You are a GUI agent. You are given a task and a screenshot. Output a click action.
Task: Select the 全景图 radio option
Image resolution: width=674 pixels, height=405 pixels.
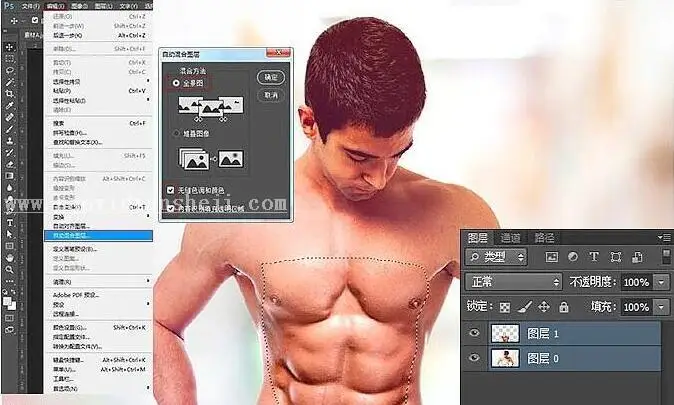click(176, 83)
